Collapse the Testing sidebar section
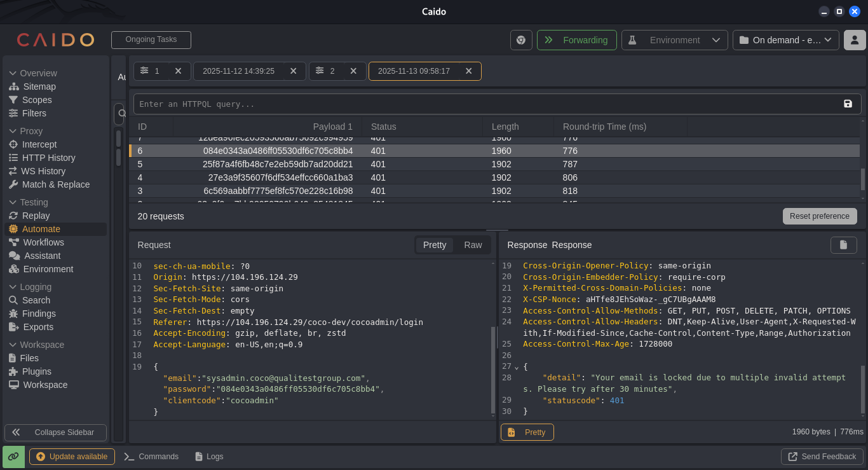Screen dimensions: 868x470 29,202
